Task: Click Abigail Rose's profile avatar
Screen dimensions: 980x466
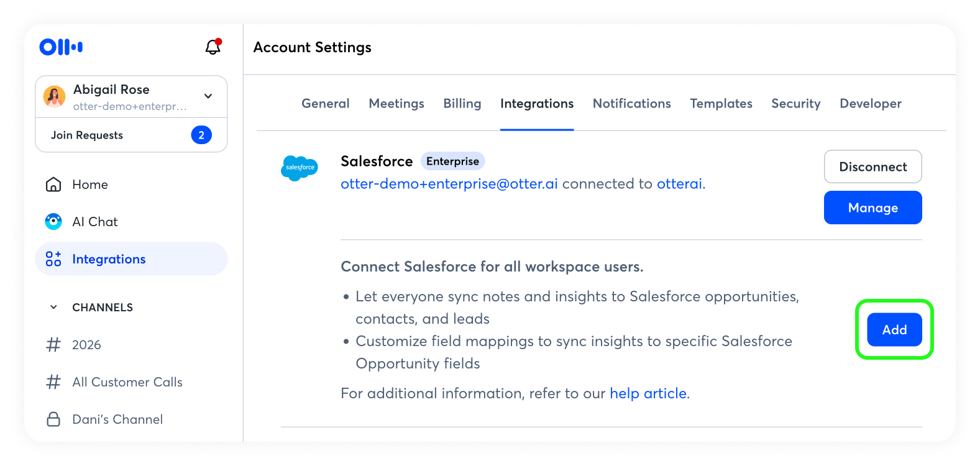Action: [55, 97]
